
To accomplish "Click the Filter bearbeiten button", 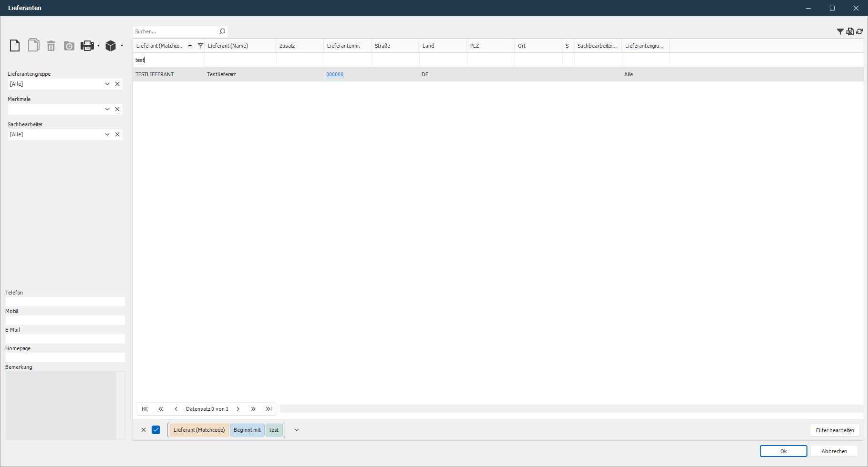I will coord(835,430).
